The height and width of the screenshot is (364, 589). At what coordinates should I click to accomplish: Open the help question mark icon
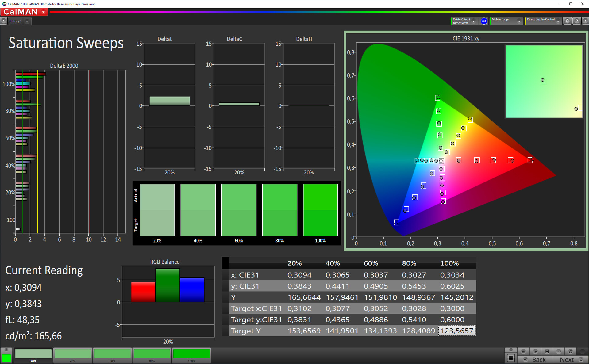577,21
